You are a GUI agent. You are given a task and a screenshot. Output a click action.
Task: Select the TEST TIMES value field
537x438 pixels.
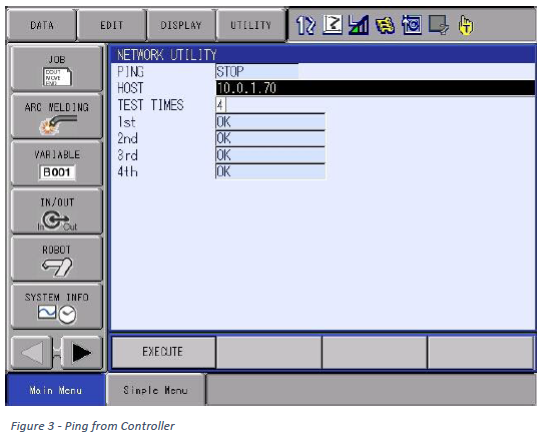pyautogui.click(x=221, y=105)
